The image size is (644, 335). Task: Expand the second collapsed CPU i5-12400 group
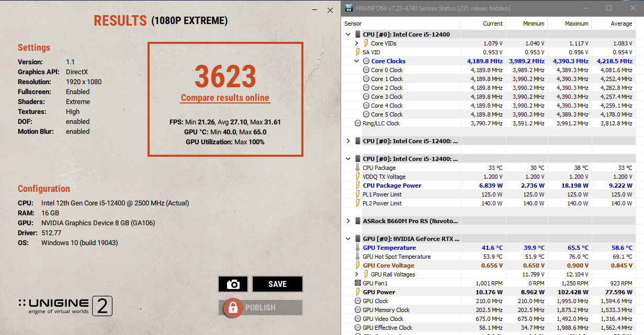coord(348,141)
